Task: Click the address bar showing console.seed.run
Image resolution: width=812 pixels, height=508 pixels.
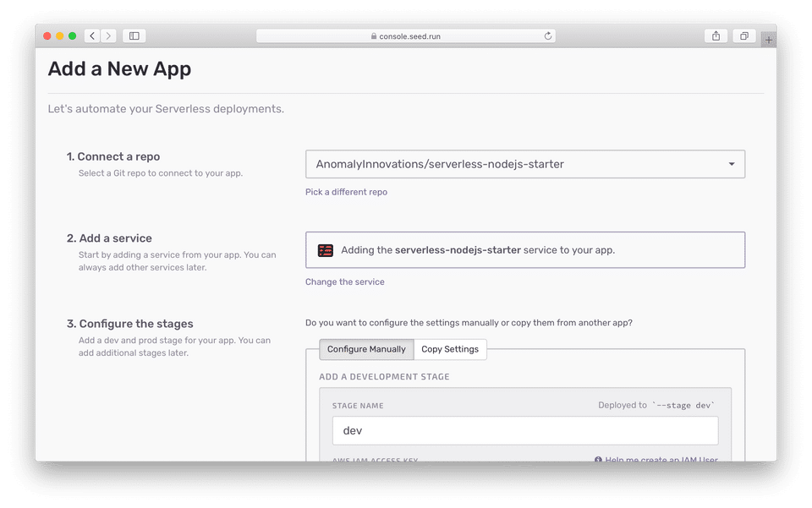Action: [x=405, y=36]
